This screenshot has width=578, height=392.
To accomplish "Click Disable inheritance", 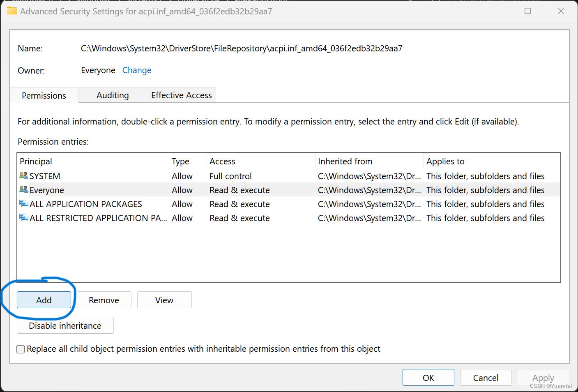I will [65, 325].
